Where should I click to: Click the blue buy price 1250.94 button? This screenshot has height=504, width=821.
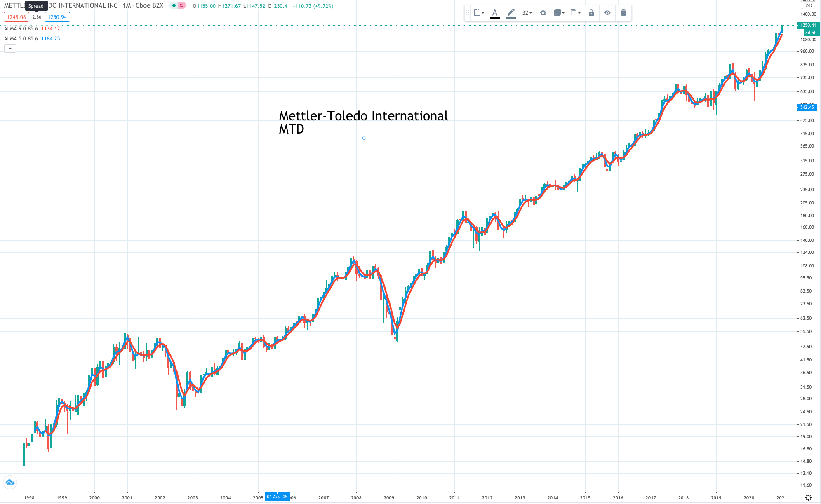[x=57, y=17]
